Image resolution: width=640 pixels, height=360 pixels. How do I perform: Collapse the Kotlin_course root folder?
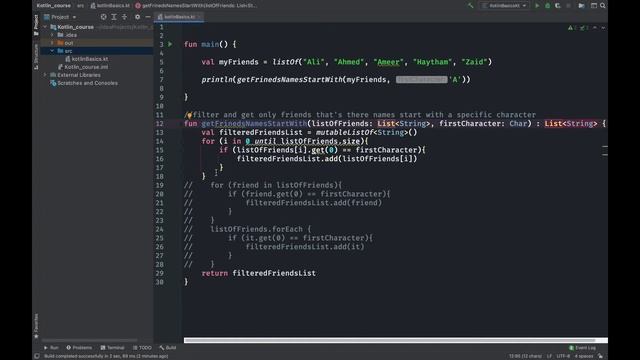[45, 27]
